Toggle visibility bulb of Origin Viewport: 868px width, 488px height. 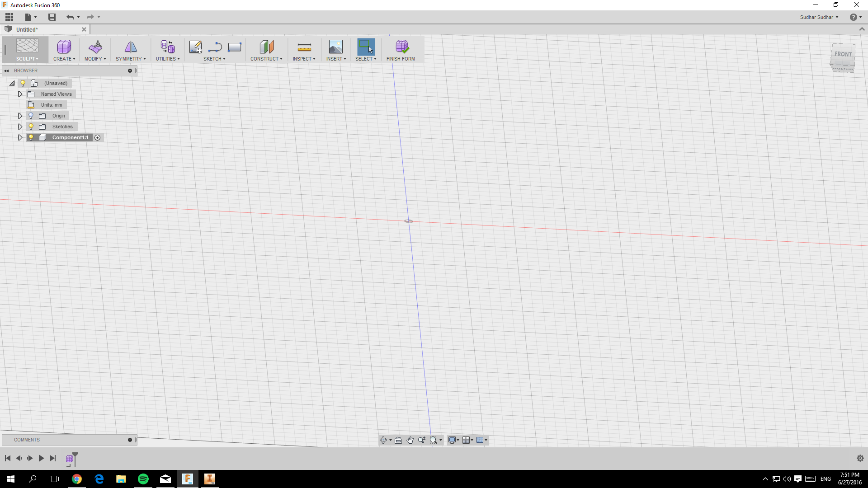click(31, 116)
